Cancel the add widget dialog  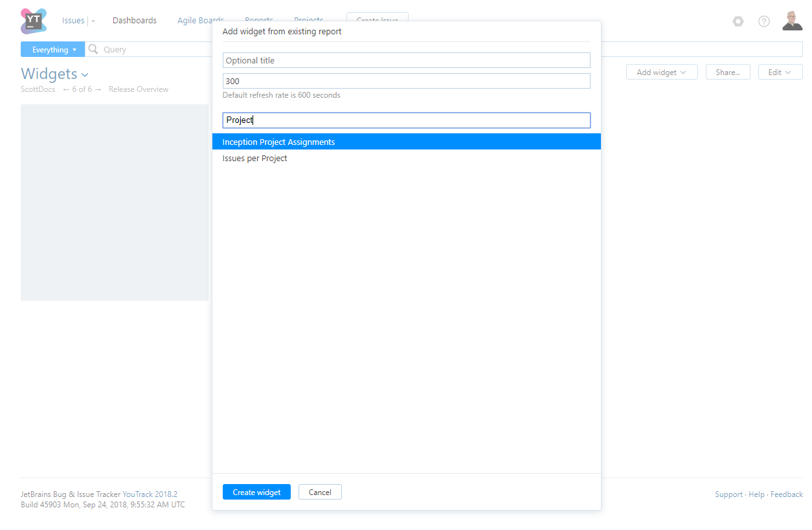point(320,492)
